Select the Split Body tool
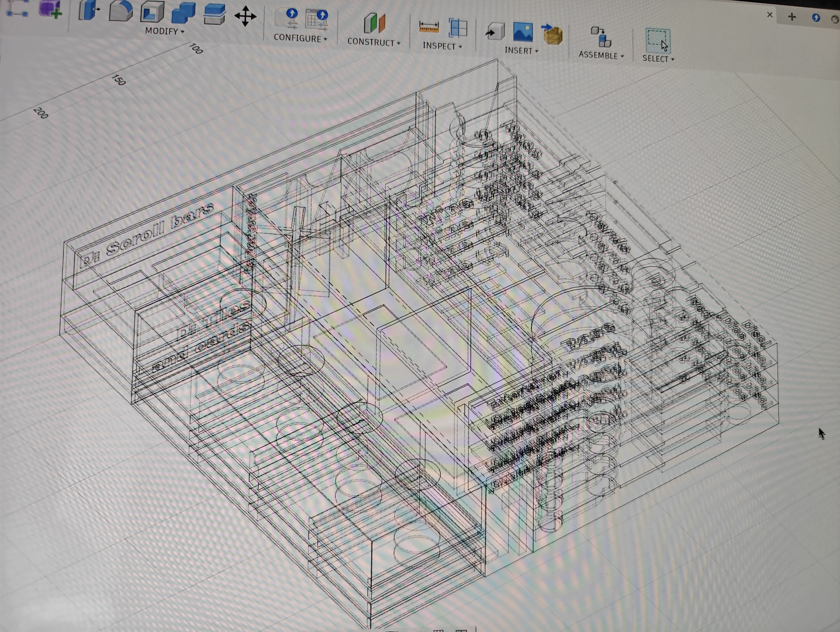 point(214,14)
